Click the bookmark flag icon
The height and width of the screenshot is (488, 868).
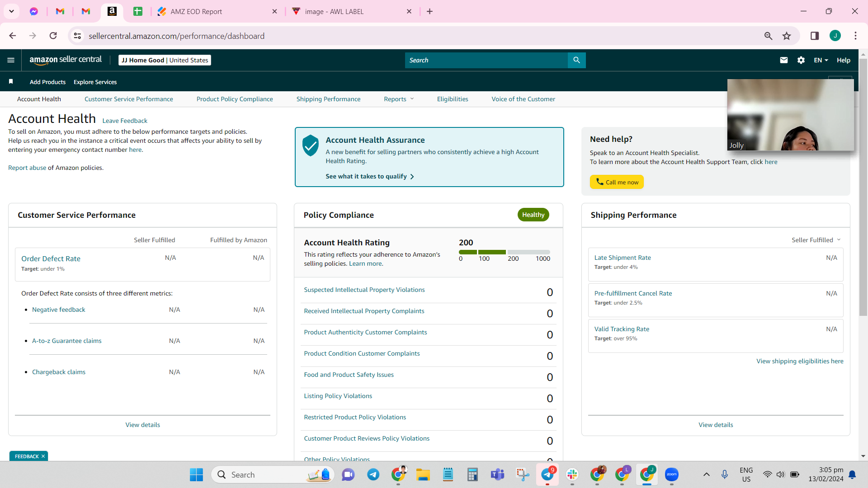[x=11, y=82]
